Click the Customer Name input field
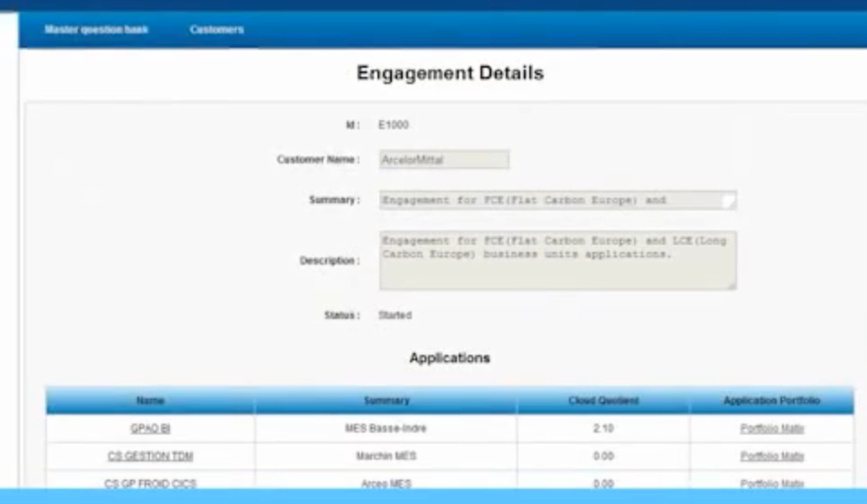The image size is (867, 504). (x=444, y=160)
